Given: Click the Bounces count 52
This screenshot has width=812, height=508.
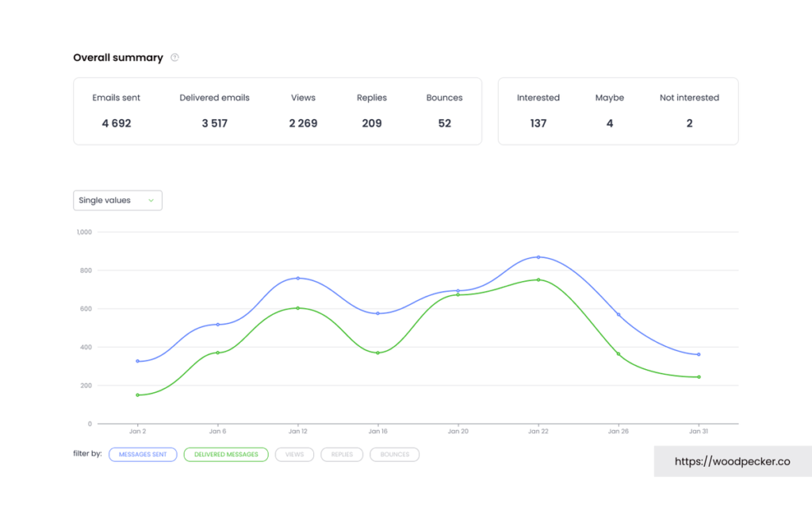Looking at the screenshot, I should coord(444,123).
